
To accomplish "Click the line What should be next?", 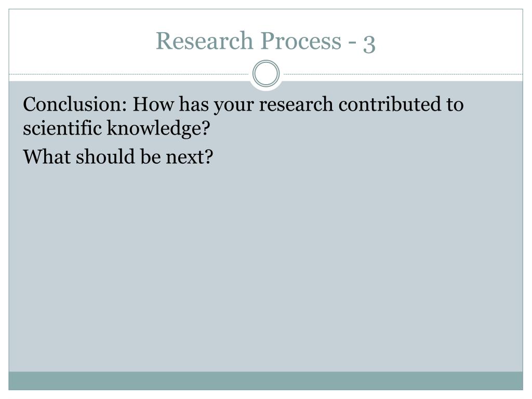I will (x=118, y=157).
